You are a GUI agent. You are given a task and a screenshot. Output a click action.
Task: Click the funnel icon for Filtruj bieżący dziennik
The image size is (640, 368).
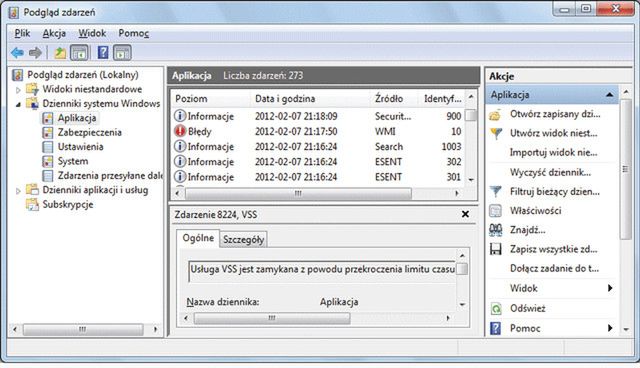click(x=496, y=191)
